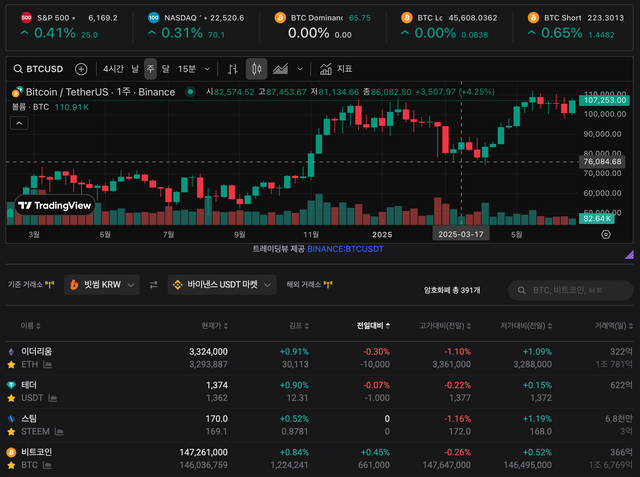This screenshot has height=477, width=640.
Task: Click the 이더리움 coin name
Action: 37,351
